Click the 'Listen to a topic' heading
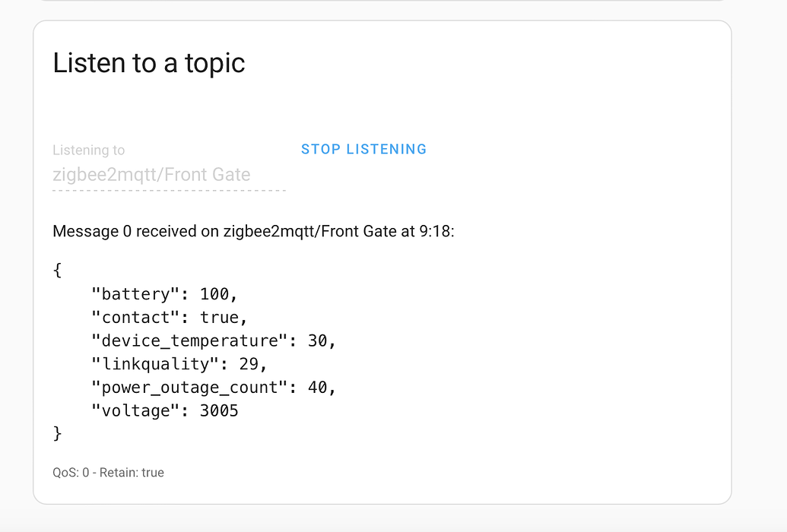787x532 pixels. coord(149,62)
